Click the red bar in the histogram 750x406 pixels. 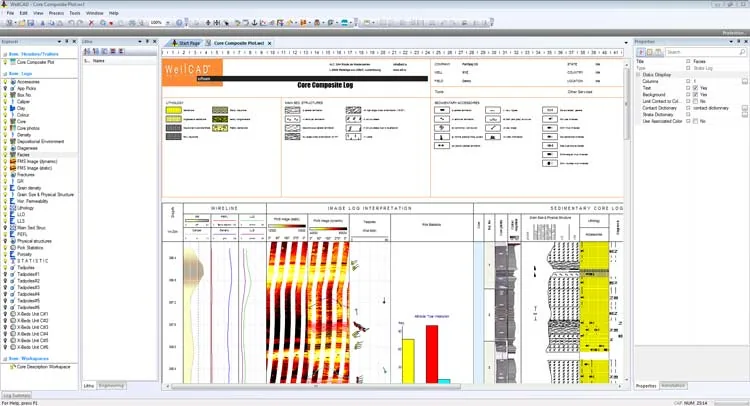[x=432, y=354]
